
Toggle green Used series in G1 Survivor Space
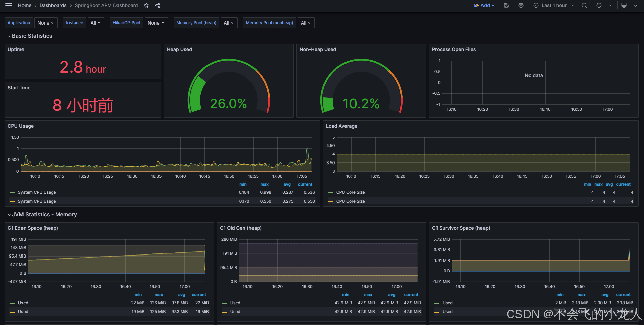coord(448,303)
